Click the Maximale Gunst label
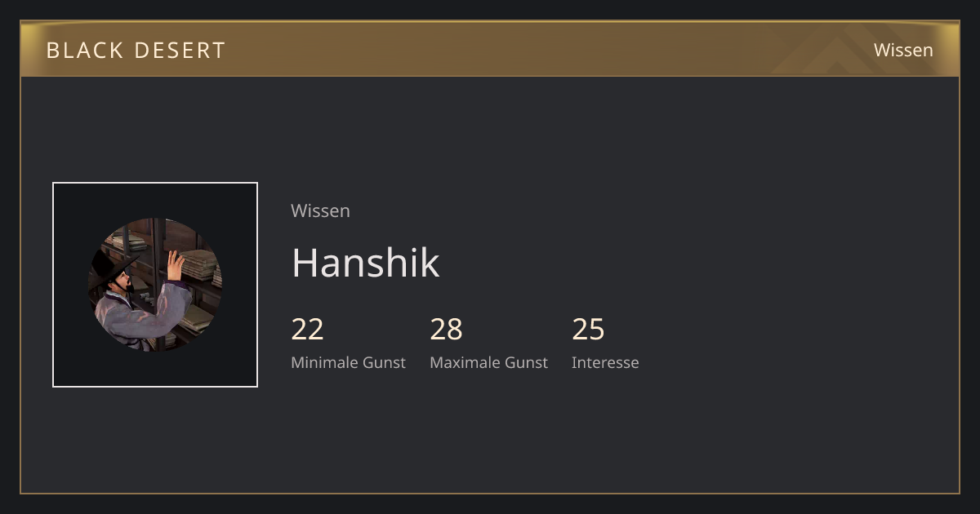 pyautogui.click(x=488, y=362)
